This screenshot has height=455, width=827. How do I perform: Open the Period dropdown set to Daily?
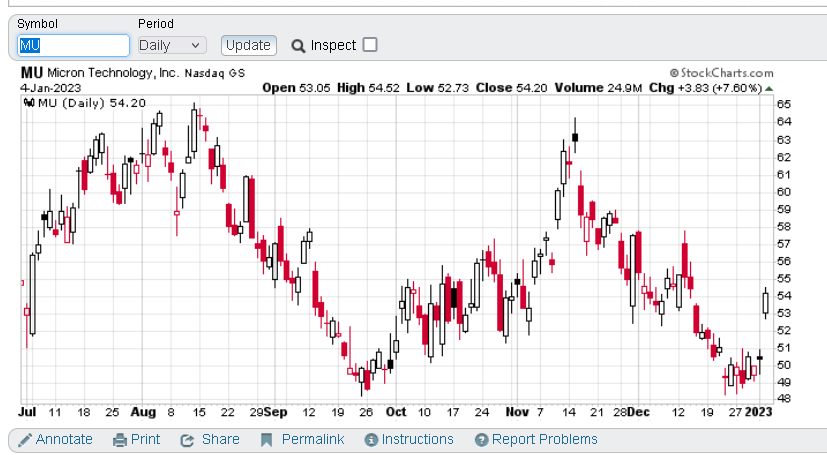[172, 45]
